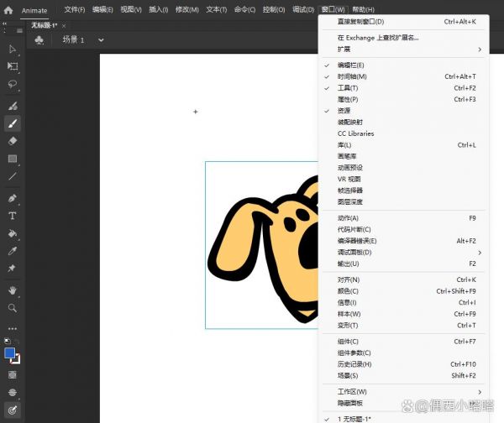Uncheck the 编辑栏(E) menu entry

click(x=350, y=65)
